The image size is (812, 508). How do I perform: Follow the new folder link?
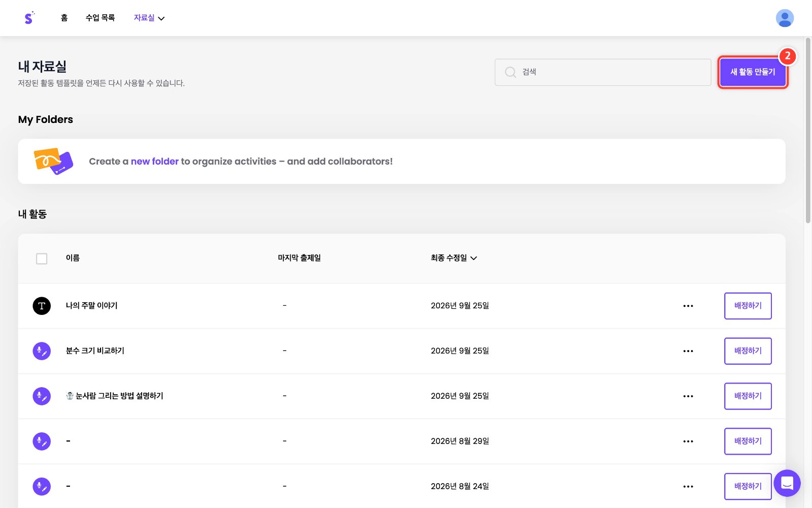click(155, 162)
